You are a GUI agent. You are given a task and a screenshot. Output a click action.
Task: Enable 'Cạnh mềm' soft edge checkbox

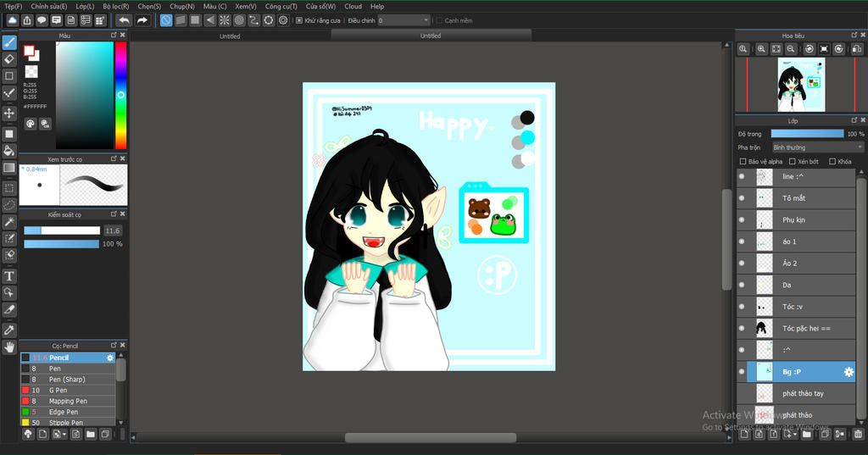pos(440,20)
